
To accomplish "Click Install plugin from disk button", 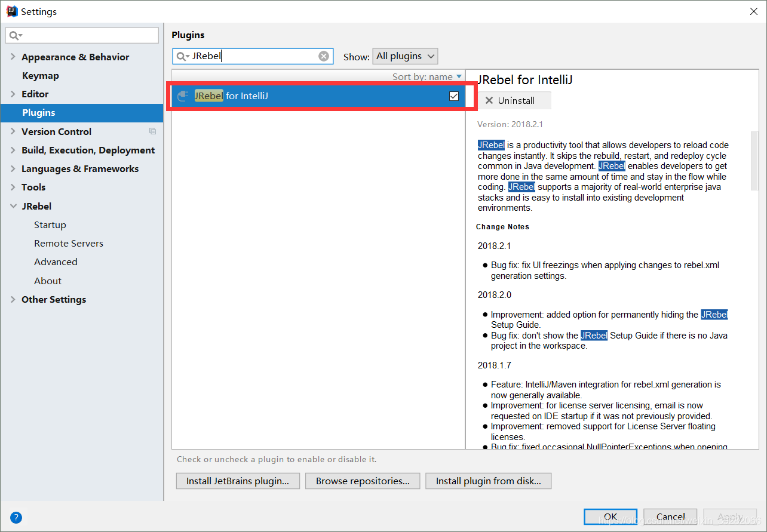I will [x=488, y=481].
